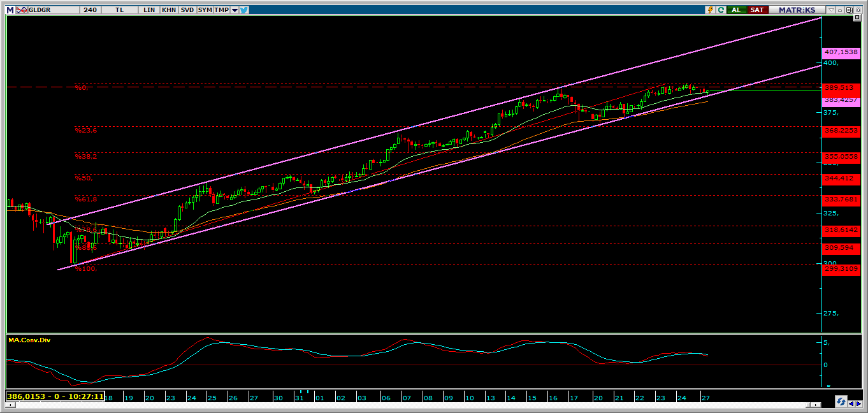Click the %100 Fibonacci level text
This screenshot has width=868, height=413.
click(86, 269)
